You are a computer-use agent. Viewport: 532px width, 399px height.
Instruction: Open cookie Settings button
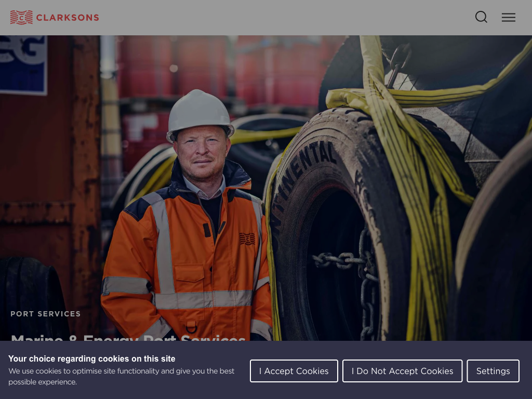tap(493, 371)
